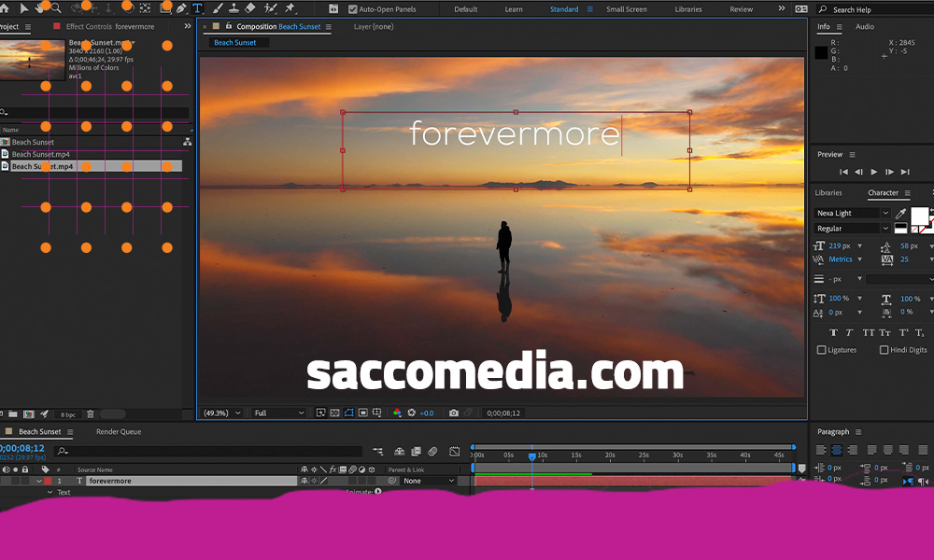Select the Puppet Pin tool
The width and height of the screenshot is (934, 560).
[x=290, y=8]
